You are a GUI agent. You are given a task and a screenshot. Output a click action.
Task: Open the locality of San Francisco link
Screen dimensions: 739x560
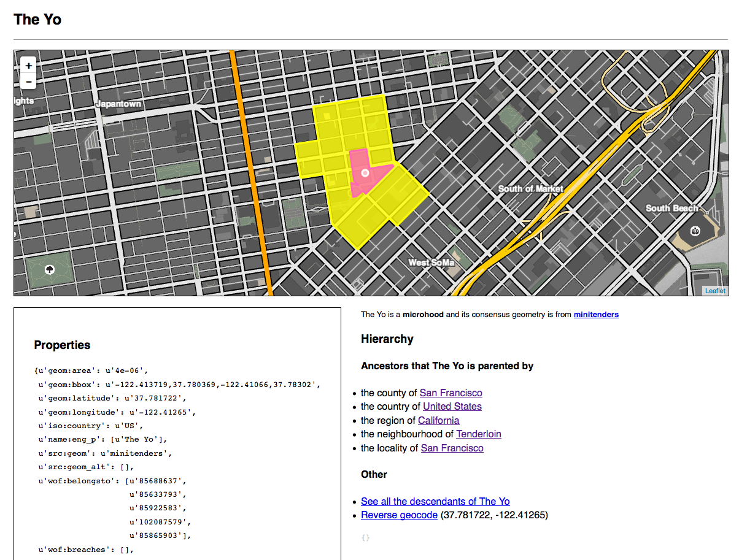(452, 448)
